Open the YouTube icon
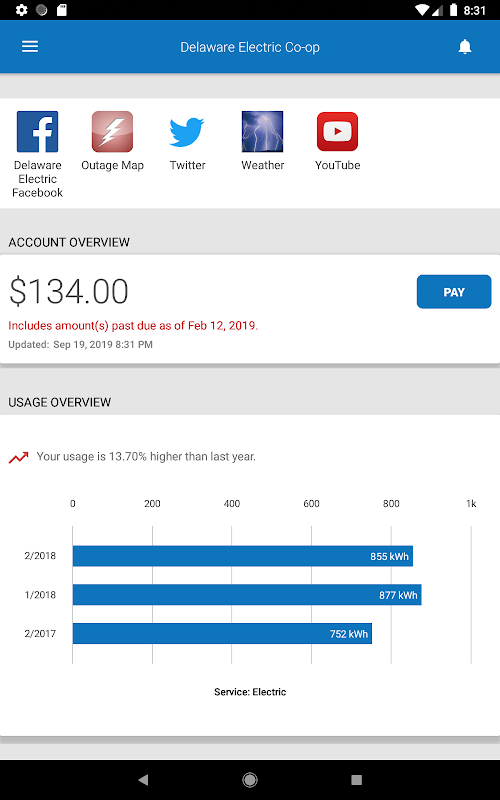 click(337, 132)
